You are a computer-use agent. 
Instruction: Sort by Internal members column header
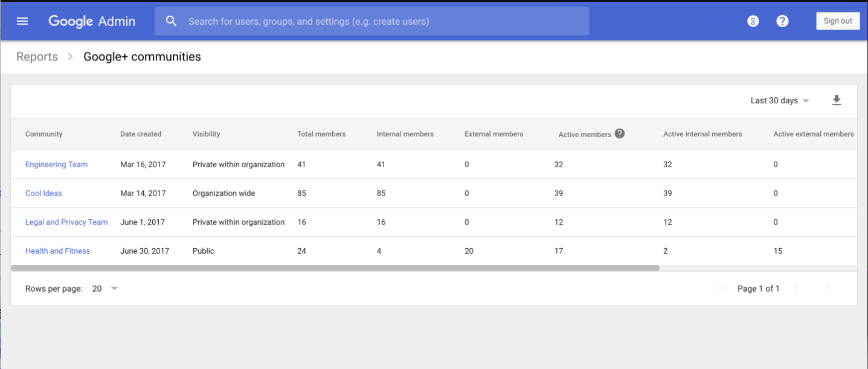pos(405,134)
